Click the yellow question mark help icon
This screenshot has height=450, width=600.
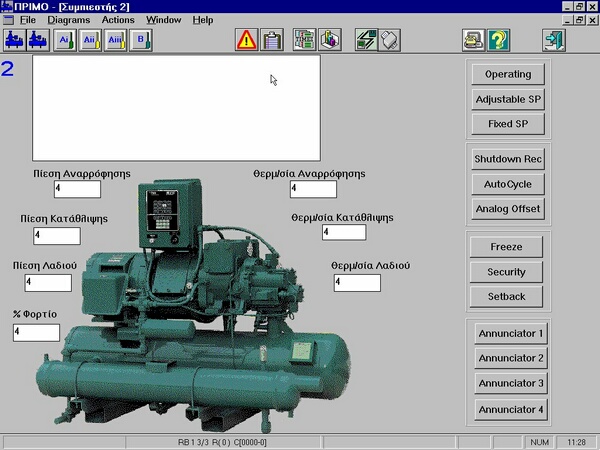[499, 40]
